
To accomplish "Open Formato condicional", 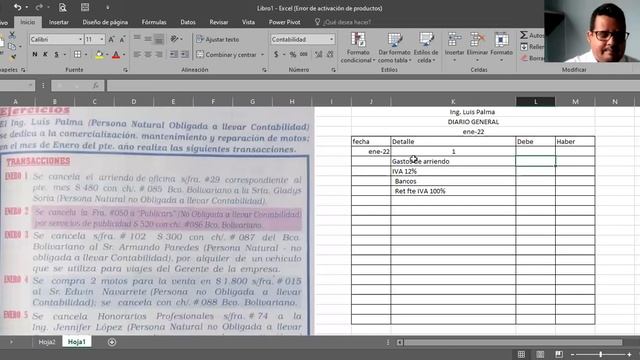I will pos(358,48).
